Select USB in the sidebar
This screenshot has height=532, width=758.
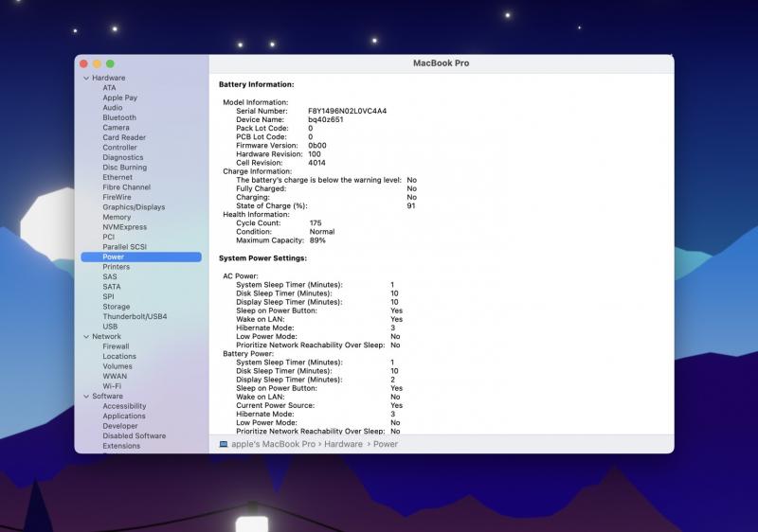click(110, 327)
